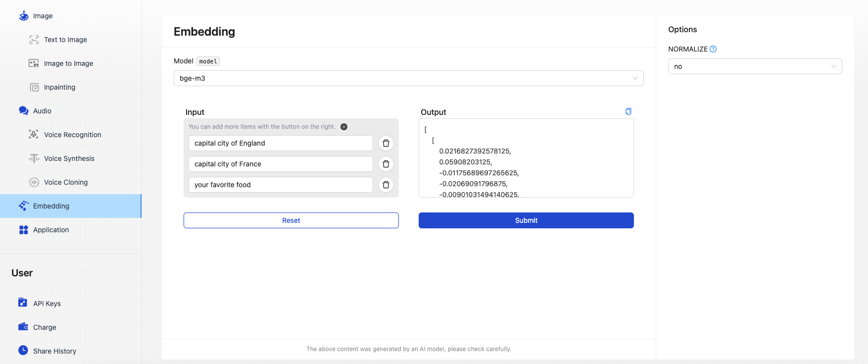Open the Model selection dropdown
868x364 pixels.
pos(408,78)
